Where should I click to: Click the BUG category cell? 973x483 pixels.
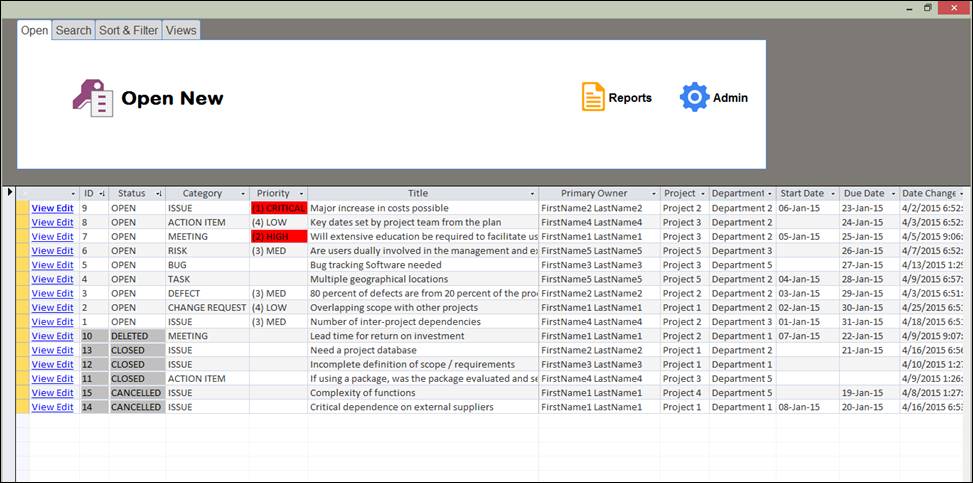(x=207, y=265)
